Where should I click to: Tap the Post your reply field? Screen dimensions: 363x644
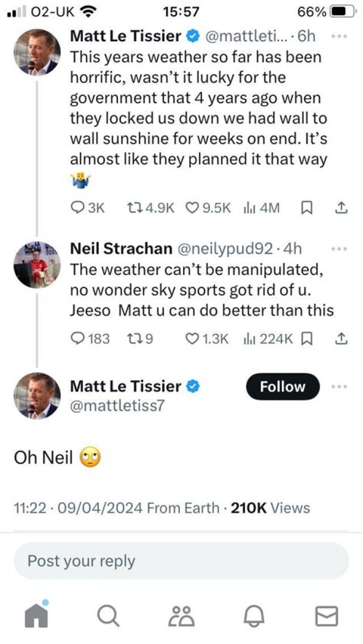pos(181,561)
